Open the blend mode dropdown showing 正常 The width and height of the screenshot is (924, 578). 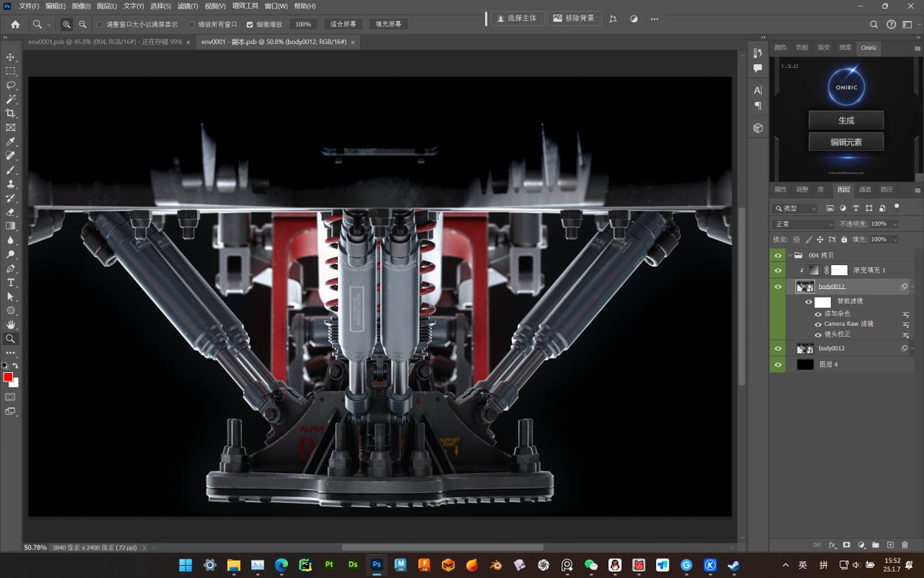tap(803, 224)
